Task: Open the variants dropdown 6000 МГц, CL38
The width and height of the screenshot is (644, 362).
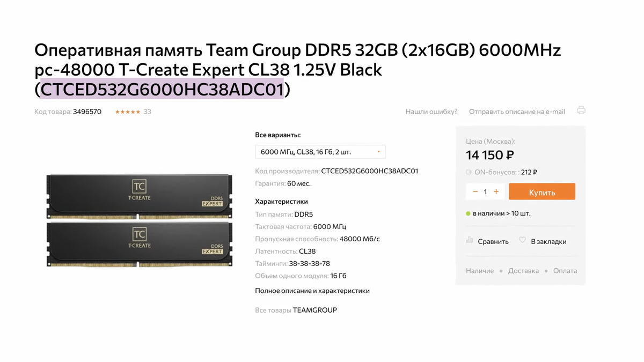Action: pyautogui.click(x=320, y=152)
